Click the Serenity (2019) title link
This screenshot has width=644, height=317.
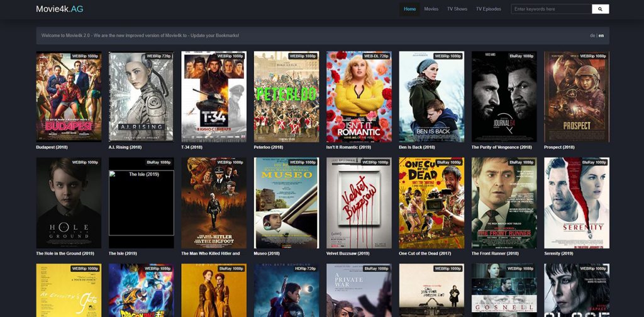coord(558,253)
